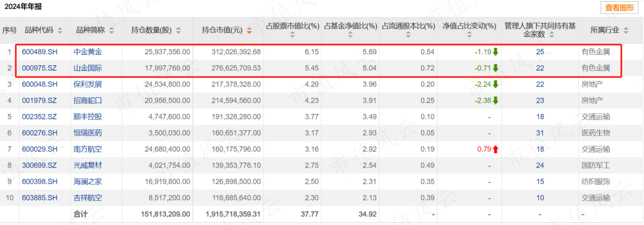
Task: Sort by 所属行业 column arrows
Action: point(626,30)
